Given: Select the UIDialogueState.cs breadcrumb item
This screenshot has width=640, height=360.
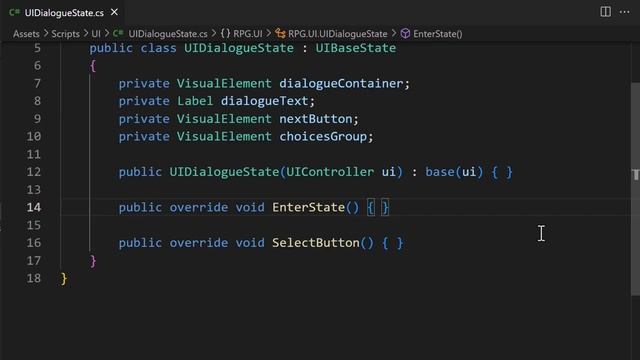Looking at the screenshot, I should [x=168, y=34].
